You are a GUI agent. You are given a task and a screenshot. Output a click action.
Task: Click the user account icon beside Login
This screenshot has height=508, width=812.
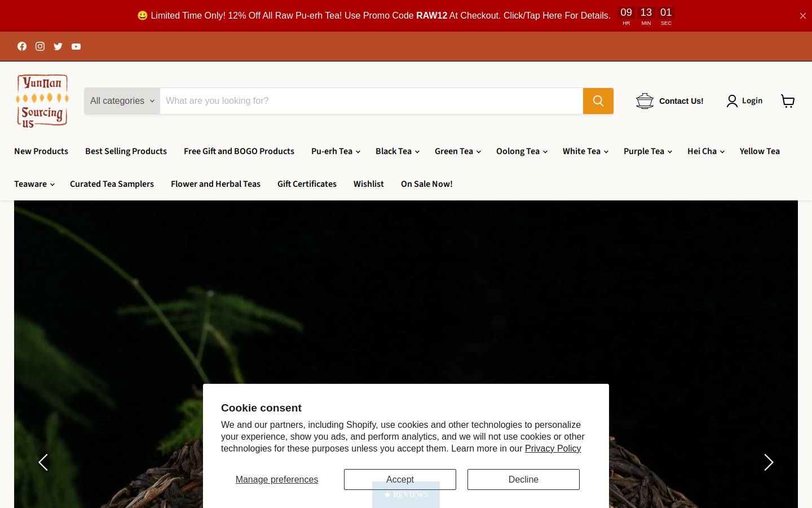732,101
